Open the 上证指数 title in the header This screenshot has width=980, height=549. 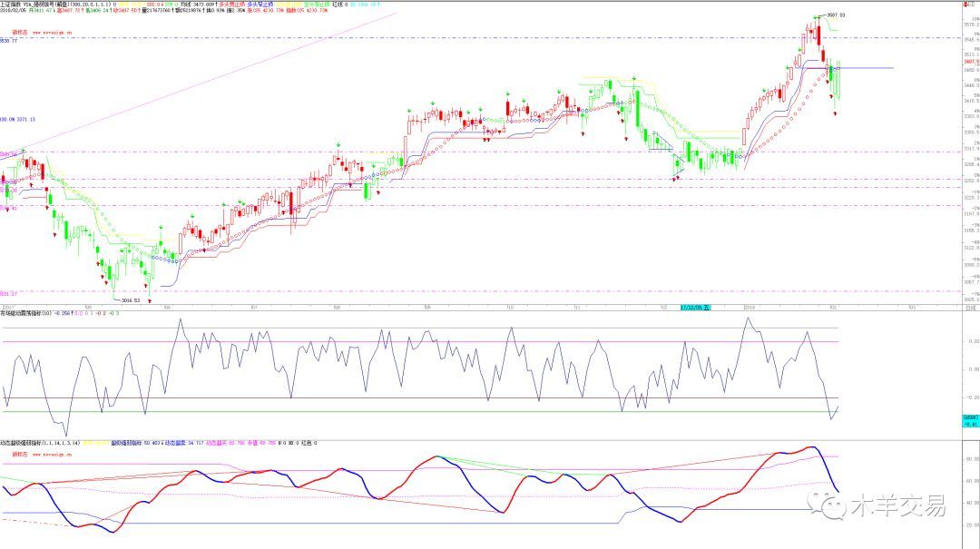tap(15, 4)
